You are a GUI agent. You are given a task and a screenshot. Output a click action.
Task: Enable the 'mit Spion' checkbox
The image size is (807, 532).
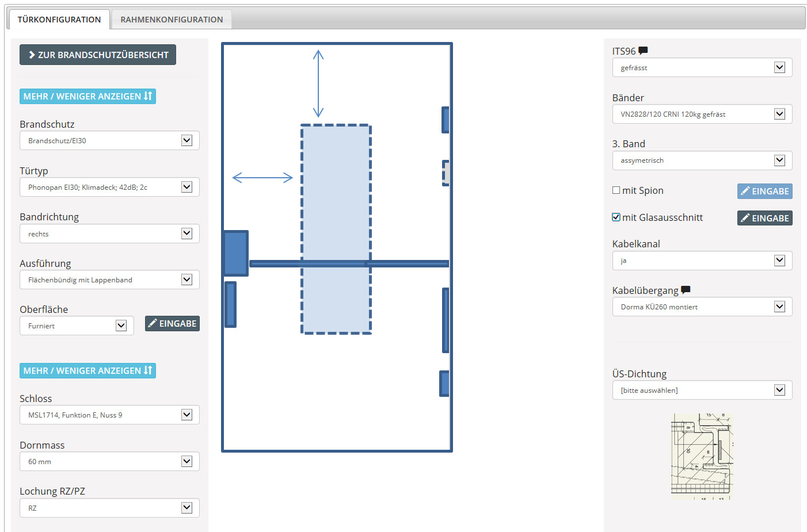click(616, 190)
